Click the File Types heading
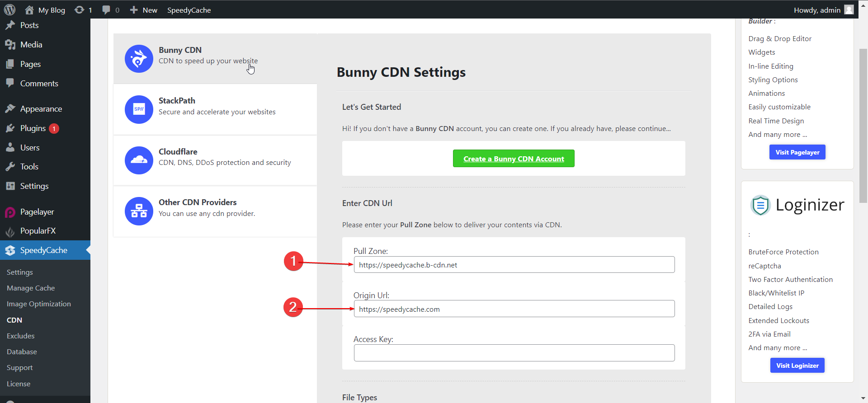The image size is (868, 403). tap(359, 398)
